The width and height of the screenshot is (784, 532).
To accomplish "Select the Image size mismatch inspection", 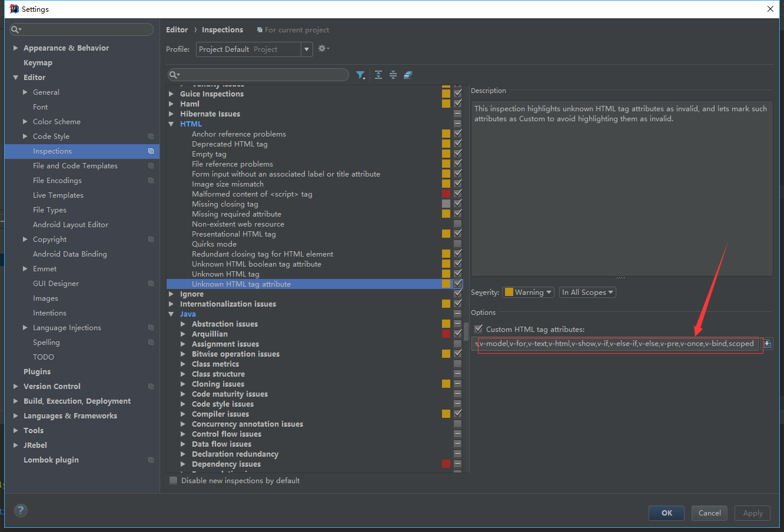I will (x=228, y=184).
